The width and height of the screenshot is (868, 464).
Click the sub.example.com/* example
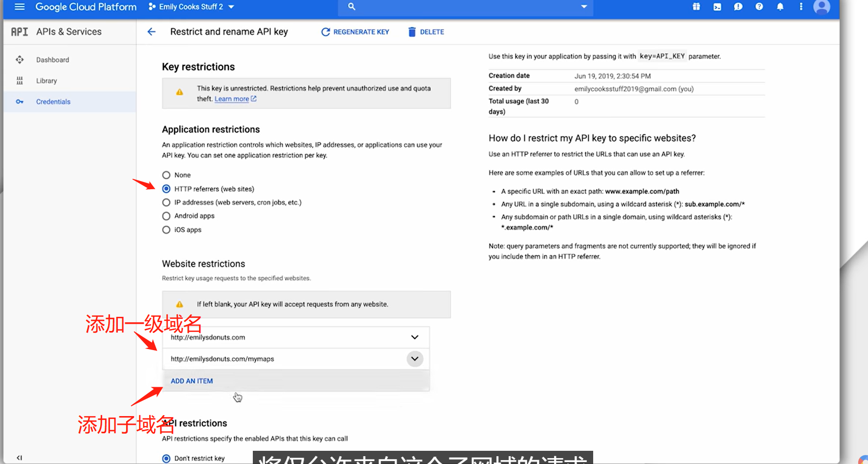pyautogui.click(x=714, y=204)
